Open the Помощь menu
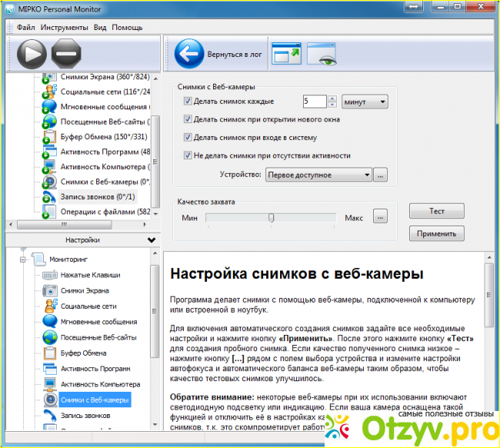Image resolution: width=500 pixels, height=448 pixels. tap(127, 28)
